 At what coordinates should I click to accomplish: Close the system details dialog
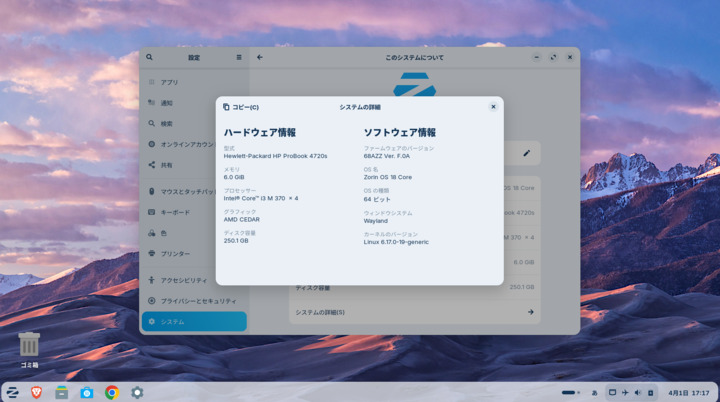pos(493,107)
